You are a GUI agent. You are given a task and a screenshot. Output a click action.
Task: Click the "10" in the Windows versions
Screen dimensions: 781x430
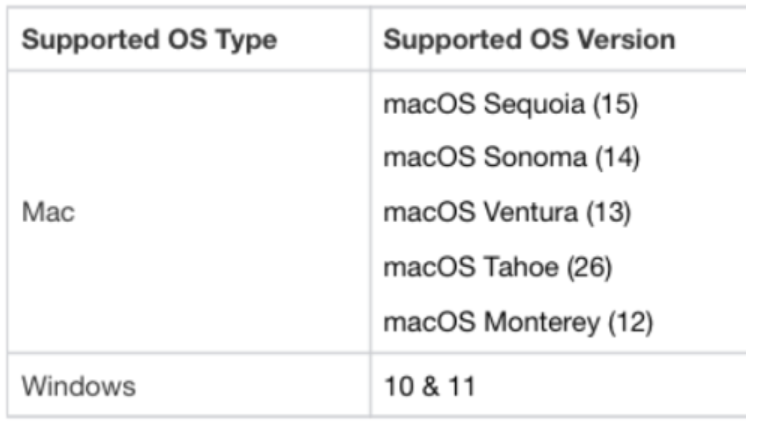point(398,385)
